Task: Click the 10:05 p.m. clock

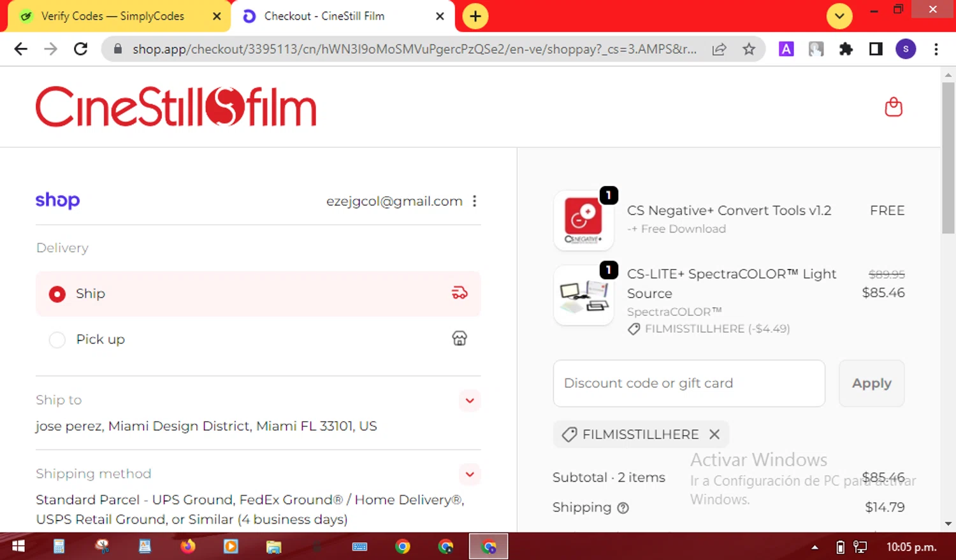Action: (911, 547)
